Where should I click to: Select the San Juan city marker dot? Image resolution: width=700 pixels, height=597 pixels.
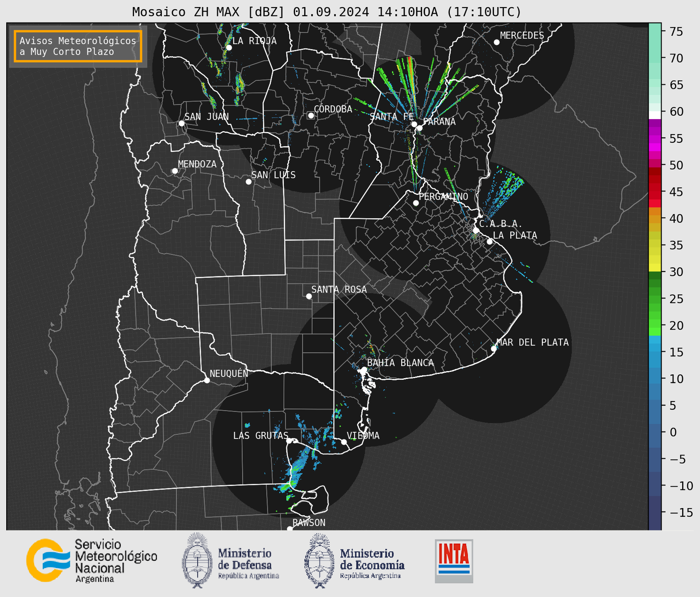click(181, 123)
